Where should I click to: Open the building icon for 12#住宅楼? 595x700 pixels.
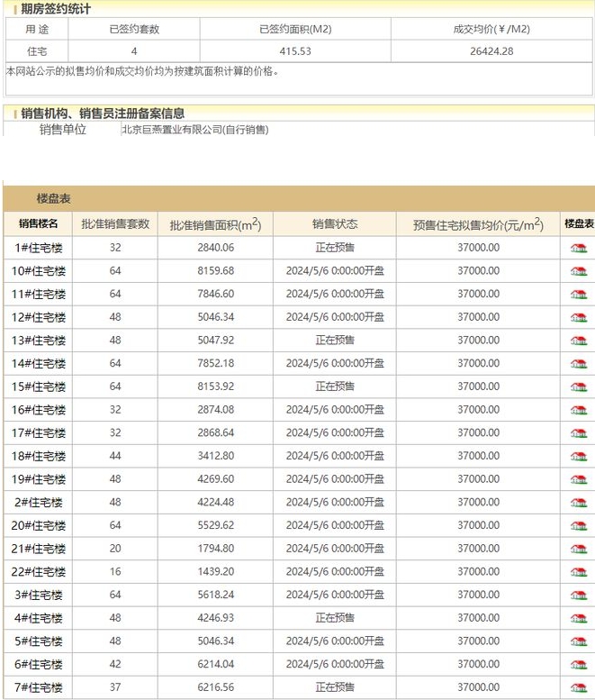pos(578,317)
